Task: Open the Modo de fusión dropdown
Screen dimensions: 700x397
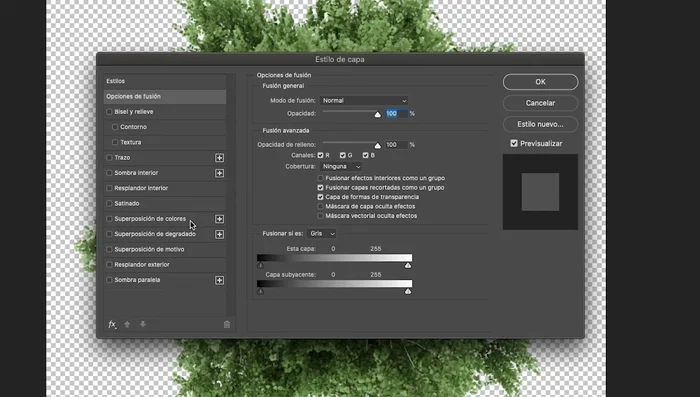Action: [364, 100]
